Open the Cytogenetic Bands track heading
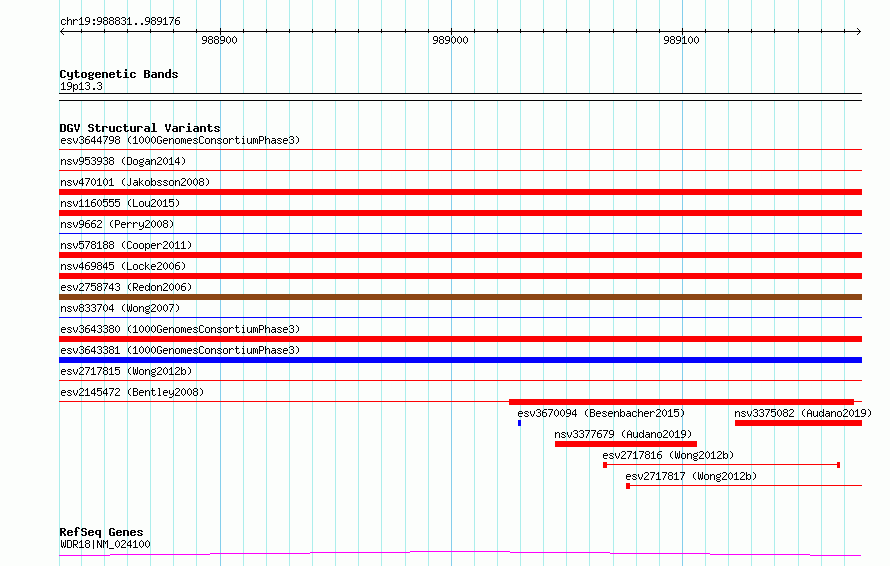890x566 pixels. pos(119,74)
